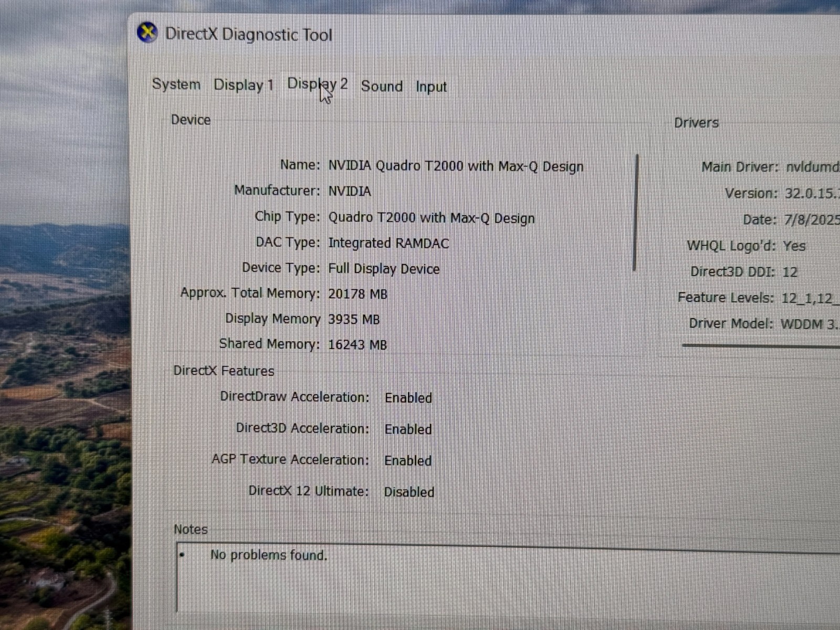The width and height of the screenshot is (840, 630).
Task: Click the WHQL Logo'd value 'Yes'
Action: (794, 246)
